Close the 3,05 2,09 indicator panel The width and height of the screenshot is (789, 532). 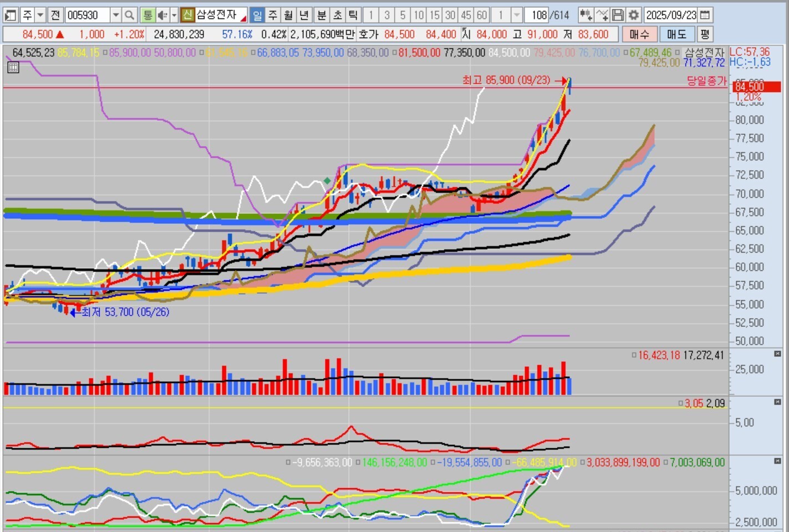pos(777,402)
